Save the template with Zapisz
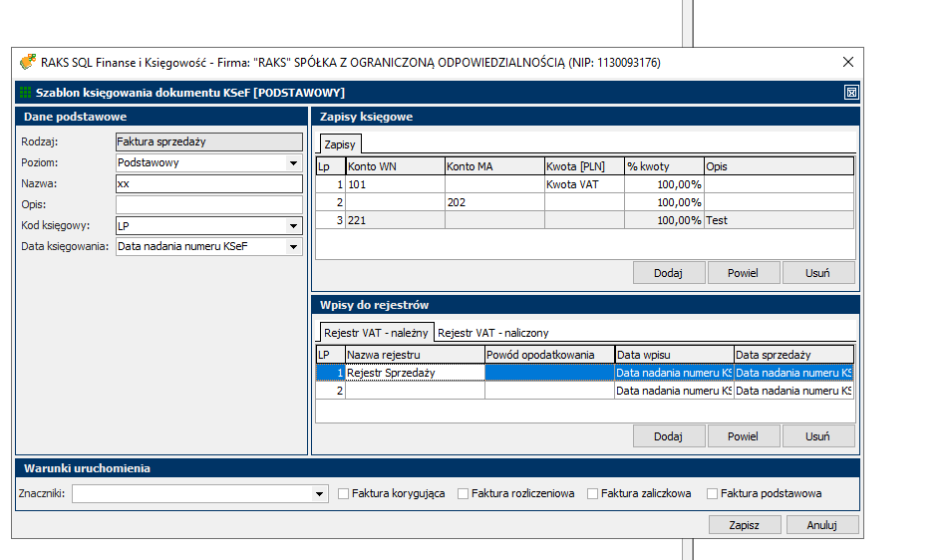This screenshot has width=946, height=560. click(x=744, y=525)
